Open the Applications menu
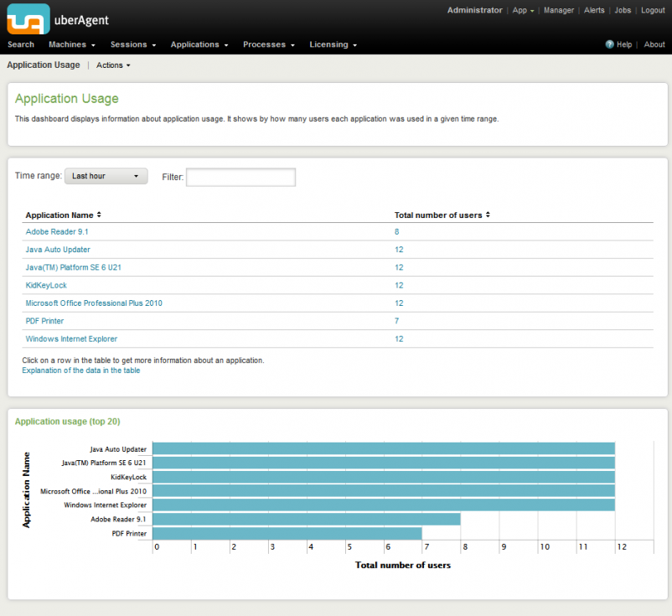This screenshot has height=616, width=672. (199, 44)
